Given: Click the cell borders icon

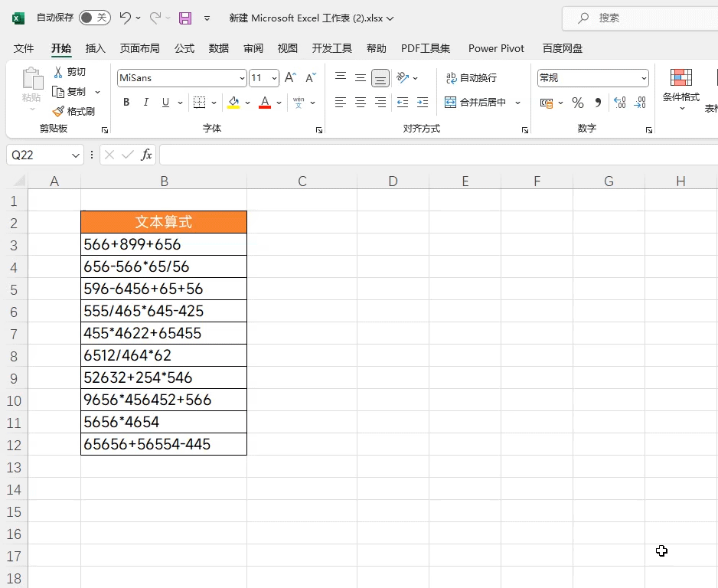Looking at the screenshot, I should (199, 102).
